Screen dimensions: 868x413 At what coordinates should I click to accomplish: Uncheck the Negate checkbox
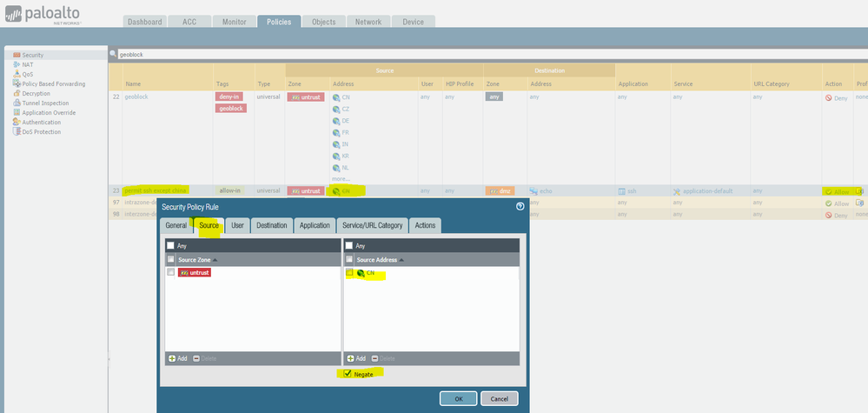(x=347, y=374)
